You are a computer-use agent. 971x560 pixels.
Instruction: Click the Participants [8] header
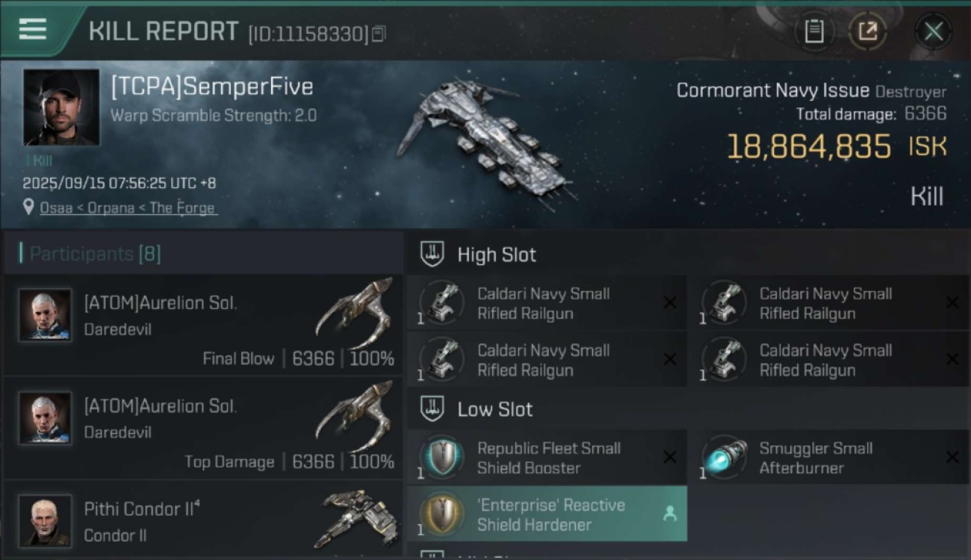[95, 254]
